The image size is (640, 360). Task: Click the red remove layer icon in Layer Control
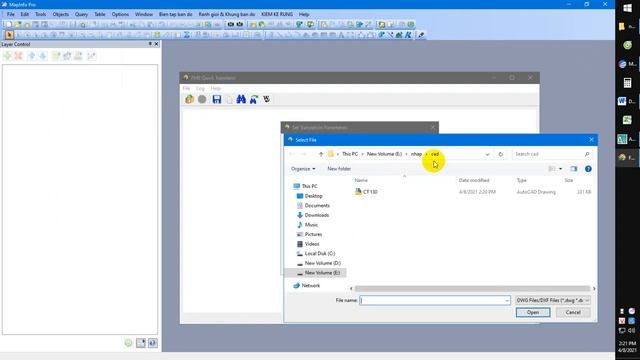click(x=18, y=56)
